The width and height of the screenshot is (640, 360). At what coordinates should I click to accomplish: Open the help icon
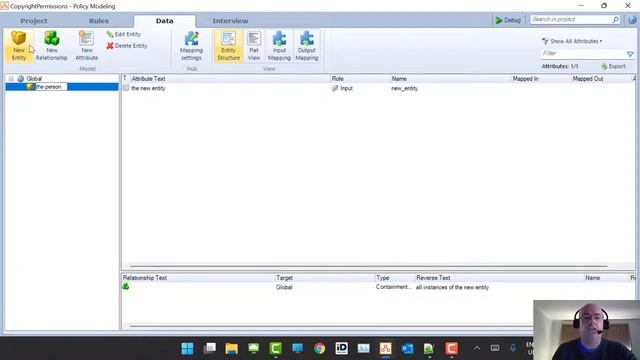point(633,20)
